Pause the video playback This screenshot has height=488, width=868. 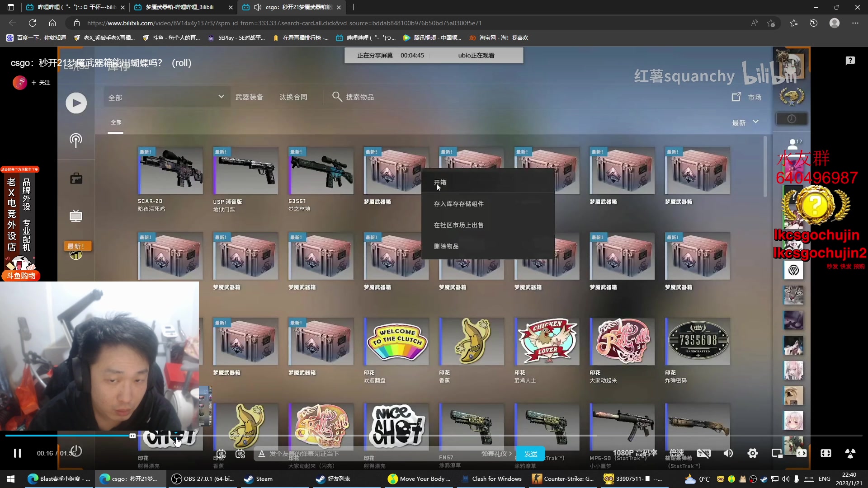[17, 453]
